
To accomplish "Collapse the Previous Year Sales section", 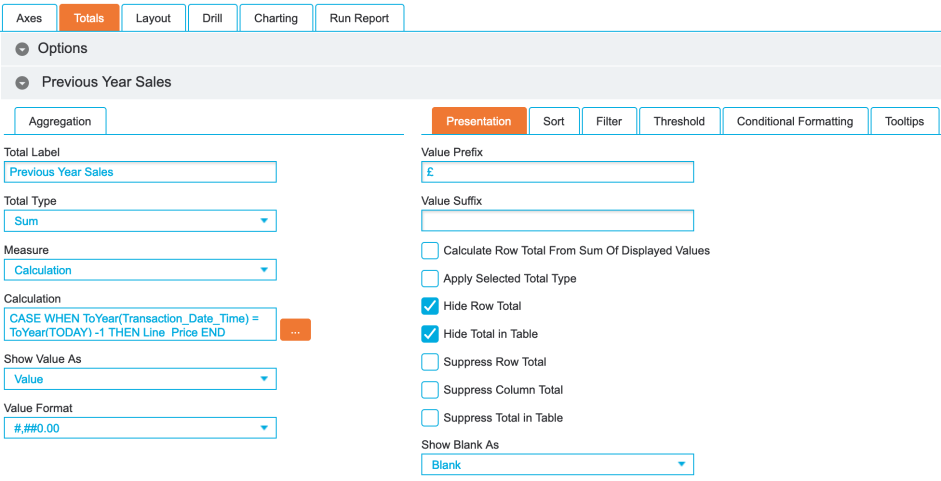I will pyautogui.click(x=22, y=83).
